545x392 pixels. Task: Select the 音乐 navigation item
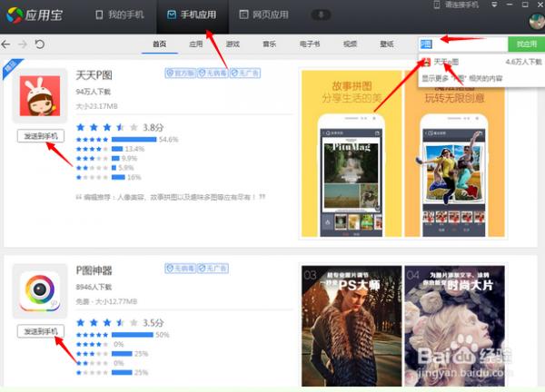coord(270,44)
